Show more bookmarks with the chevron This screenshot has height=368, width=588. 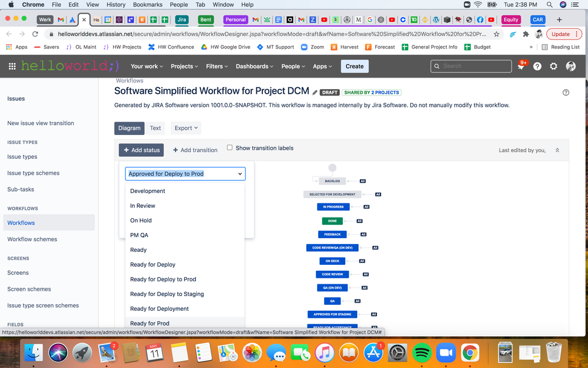pos(531,47)
